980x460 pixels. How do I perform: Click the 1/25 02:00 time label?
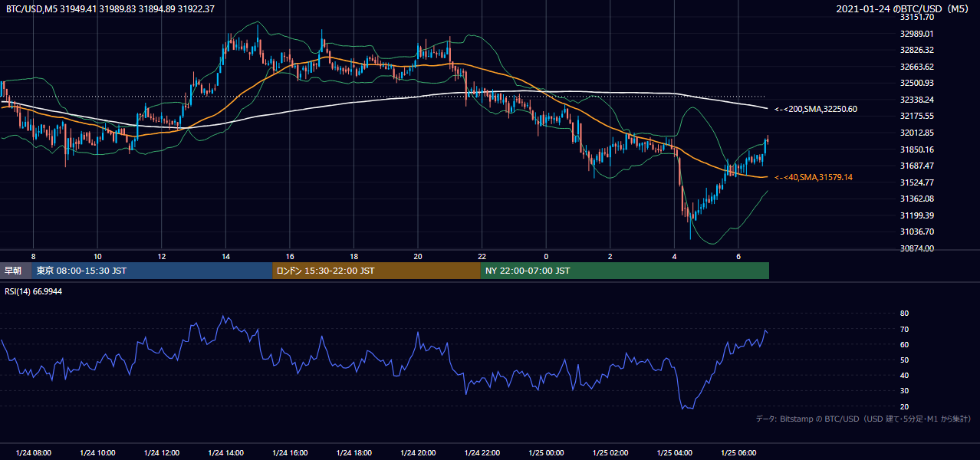[x=610, y=453]
